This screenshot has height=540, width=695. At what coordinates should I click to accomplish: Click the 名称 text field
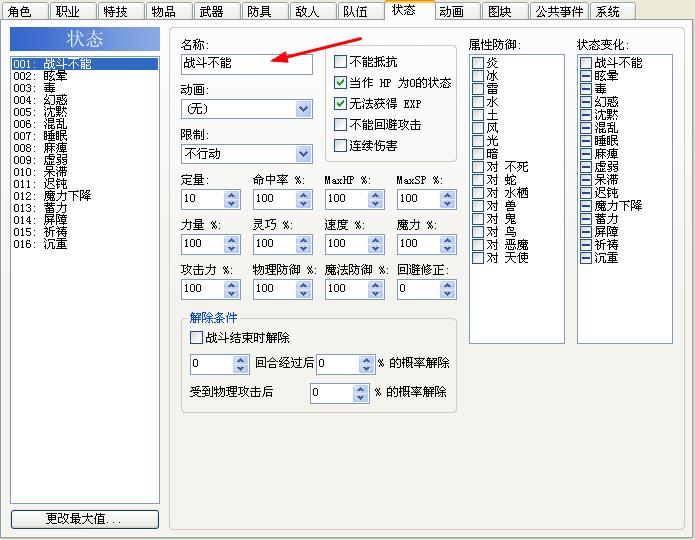(246, 64)
